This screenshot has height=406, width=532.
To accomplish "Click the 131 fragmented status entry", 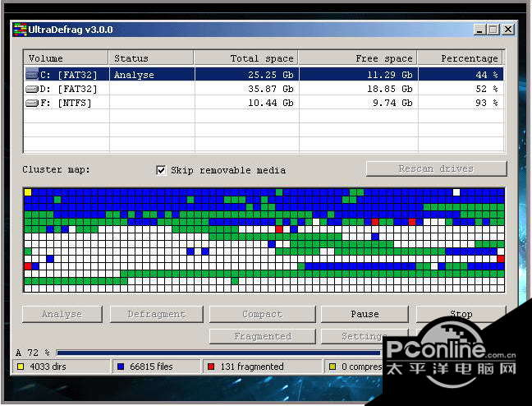I will coord(262,367).
